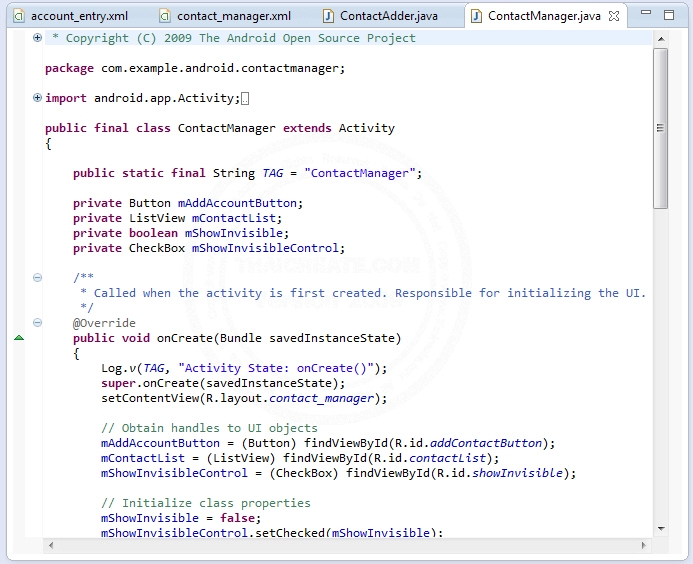693x564 pixels.
Task: Minimize the editor area
Action: pos(646,13)
